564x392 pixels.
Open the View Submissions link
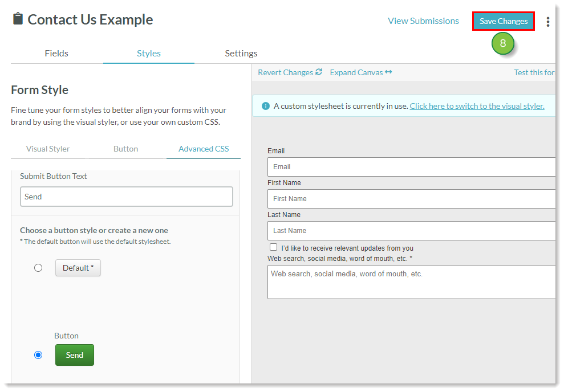[x=423, y=21]
